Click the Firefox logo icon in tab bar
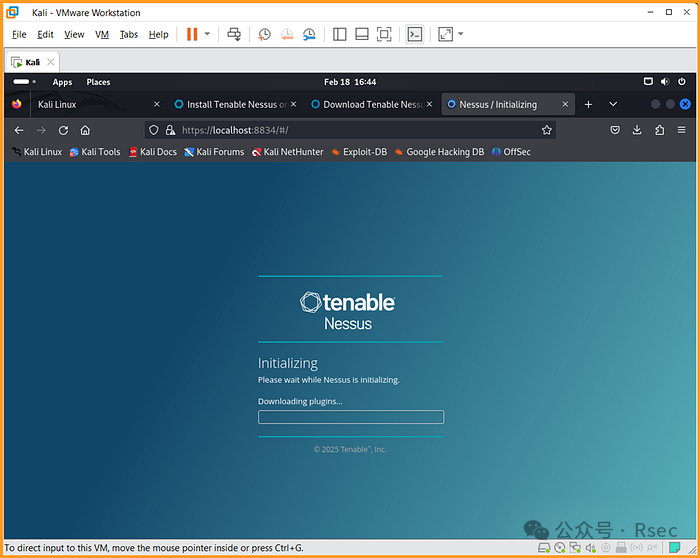 [17, 104]
